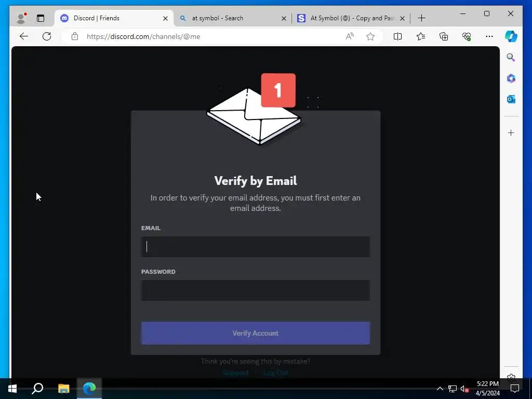Show hidden system tray icons chevron
Image resolution: width=532 pixels, height=399 pixels.
coord(440,389)
